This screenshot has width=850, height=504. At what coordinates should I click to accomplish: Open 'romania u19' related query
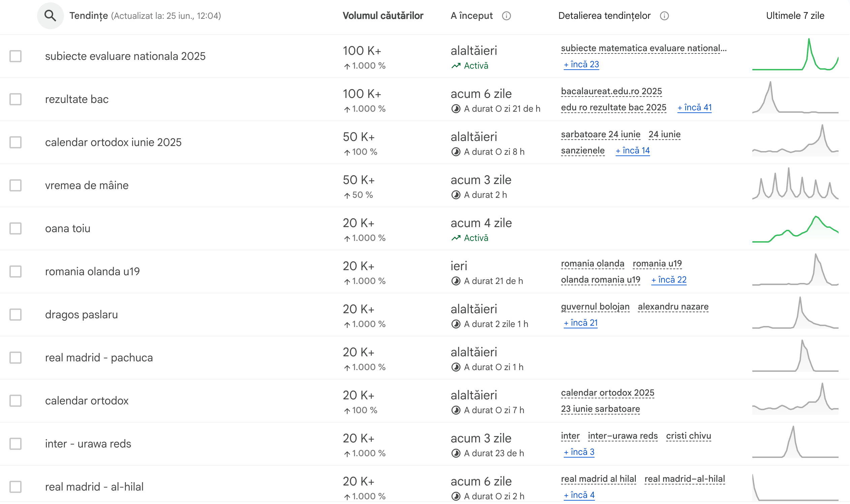pos(657,263)
